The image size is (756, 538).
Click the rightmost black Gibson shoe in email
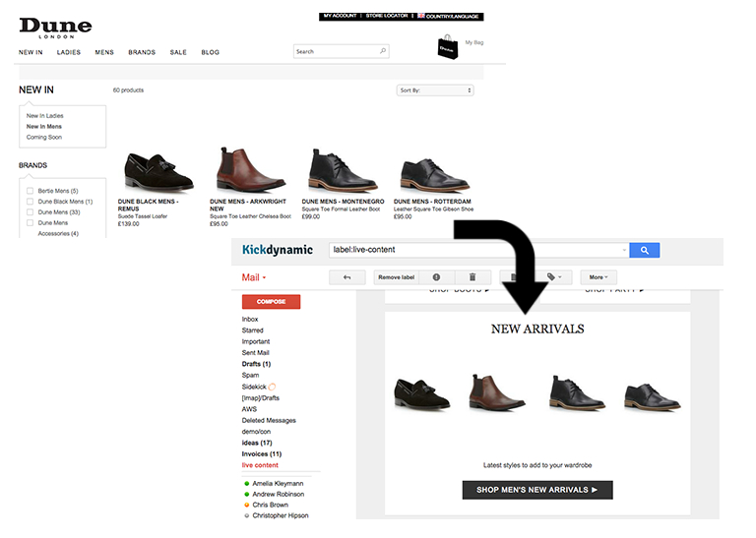[x=652, y=396]
